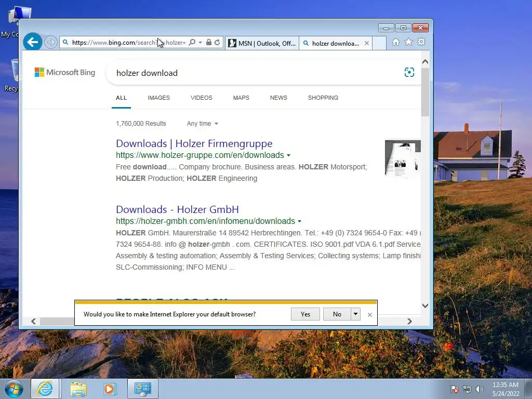This screenshot has width=532, height=399.
Task: Click vertical scrollbar down arrow
Action: 425,305
